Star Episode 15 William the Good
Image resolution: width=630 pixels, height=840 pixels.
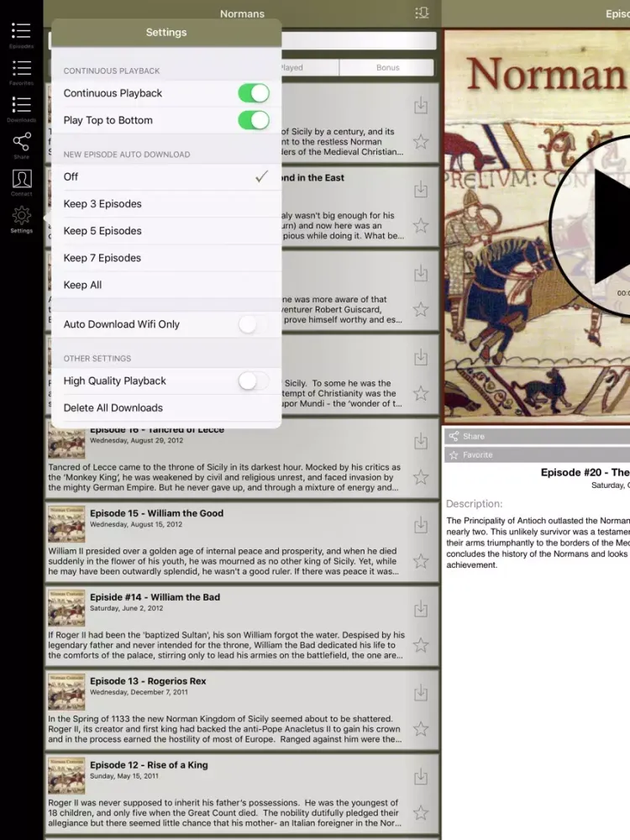(x=421, y=561)
